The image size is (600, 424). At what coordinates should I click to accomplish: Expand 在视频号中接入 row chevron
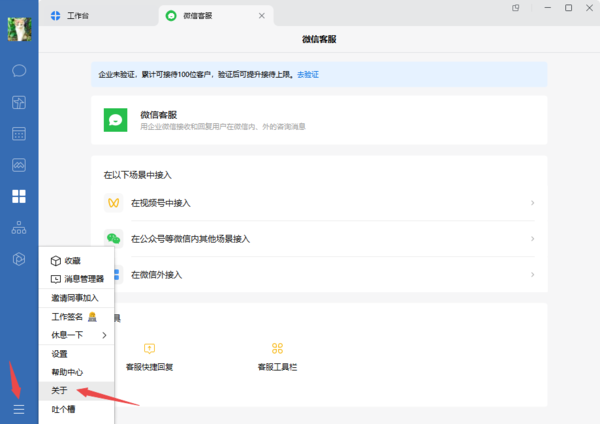pos(532,203)
